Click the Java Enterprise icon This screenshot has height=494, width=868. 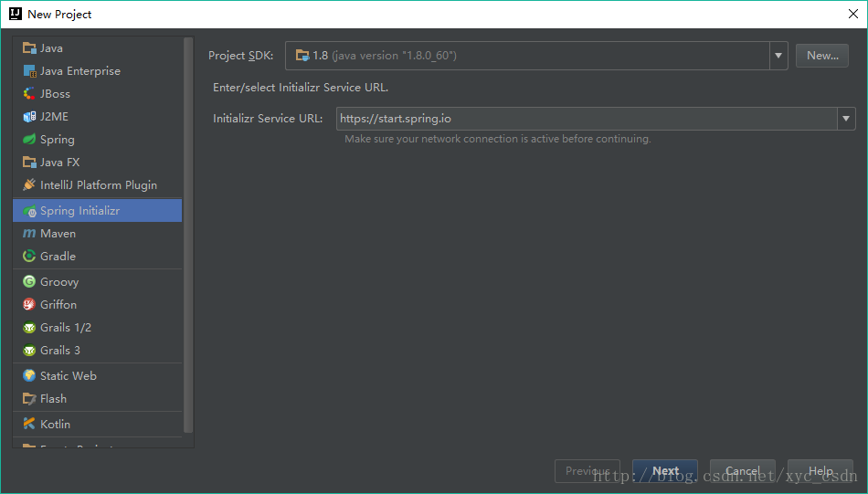(29, 71)
